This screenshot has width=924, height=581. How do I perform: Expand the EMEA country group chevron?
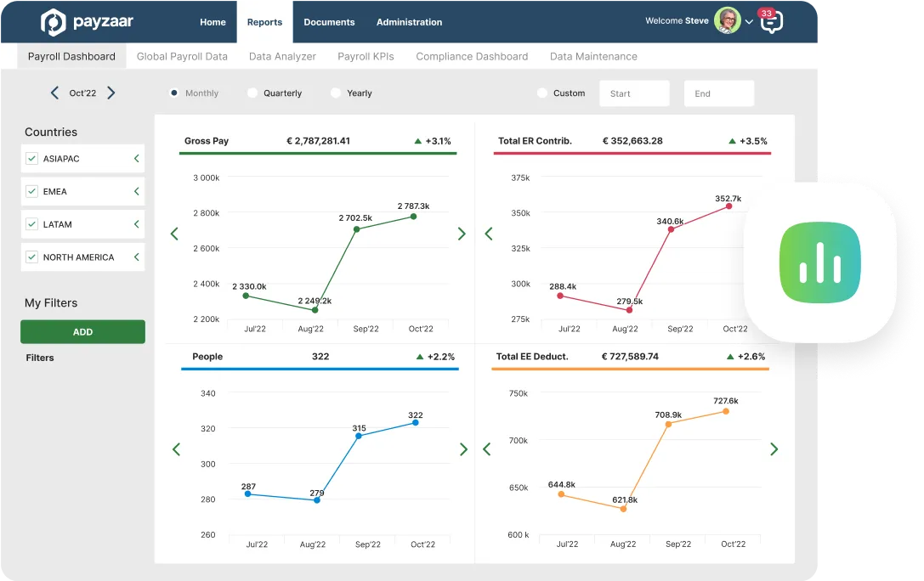coord(136,192)
